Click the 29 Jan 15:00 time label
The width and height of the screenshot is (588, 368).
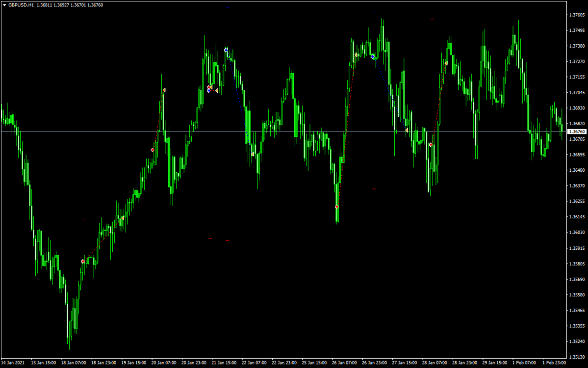point(495,363)
